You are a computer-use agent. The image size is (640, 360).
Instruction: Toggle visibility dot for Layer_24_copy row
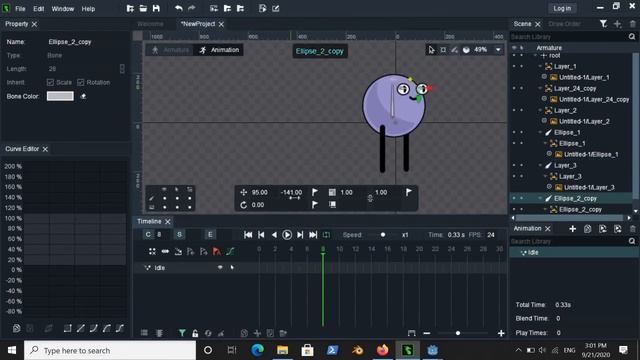click(x=514, y=89)
